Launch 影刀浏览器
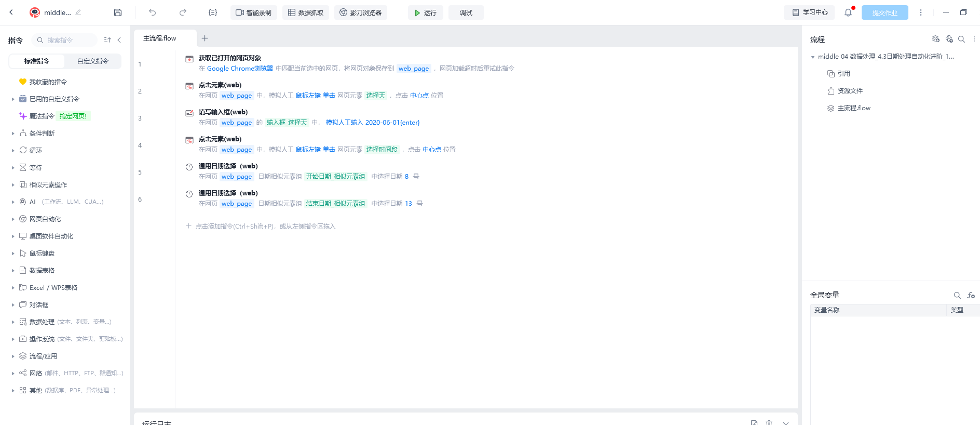This screenshot has width=980, height=425. 361,12
